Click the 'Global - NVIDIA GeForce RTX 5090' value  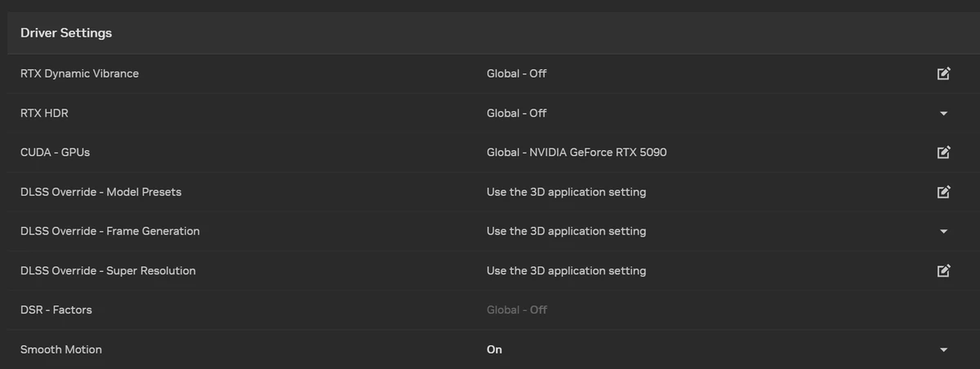[577, 153]
